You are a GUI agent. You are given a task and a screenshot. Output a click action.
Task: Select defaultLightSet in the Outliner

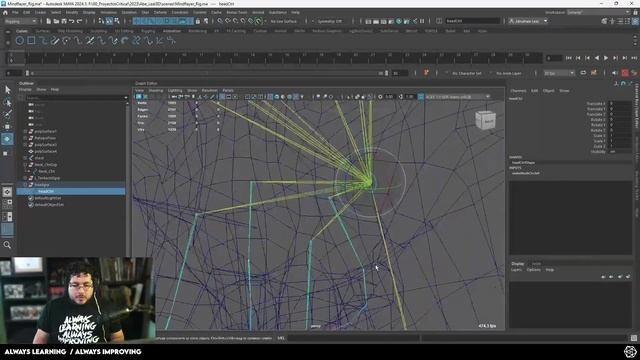(x=48, y=198)
